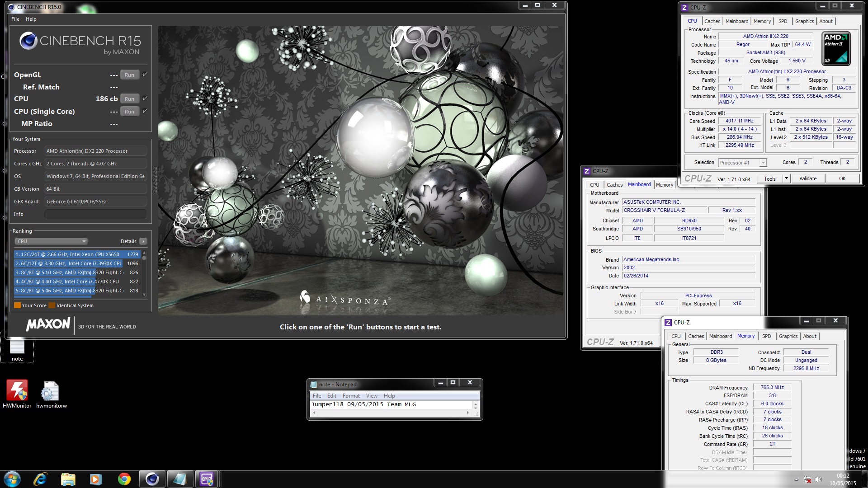Open Cinebench Help menu
This screenshot has width=868, height=488.
point(31,19)
